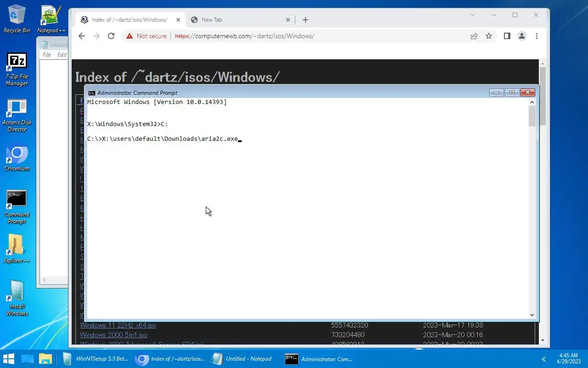This screenshot has width=588, height=368.
Task: Close the Administrator: Command Prompt window
Action: [x=527, y=92]
